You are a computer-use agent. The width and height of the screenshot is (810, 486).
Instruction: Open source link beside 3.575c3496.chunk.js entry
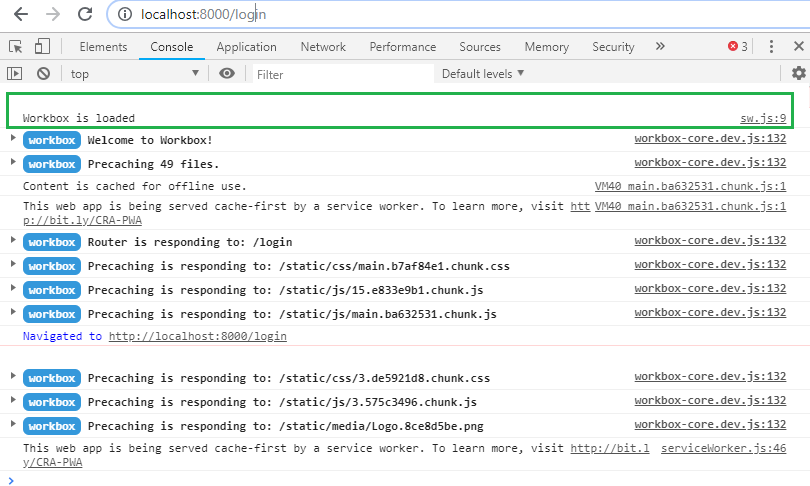710,400
